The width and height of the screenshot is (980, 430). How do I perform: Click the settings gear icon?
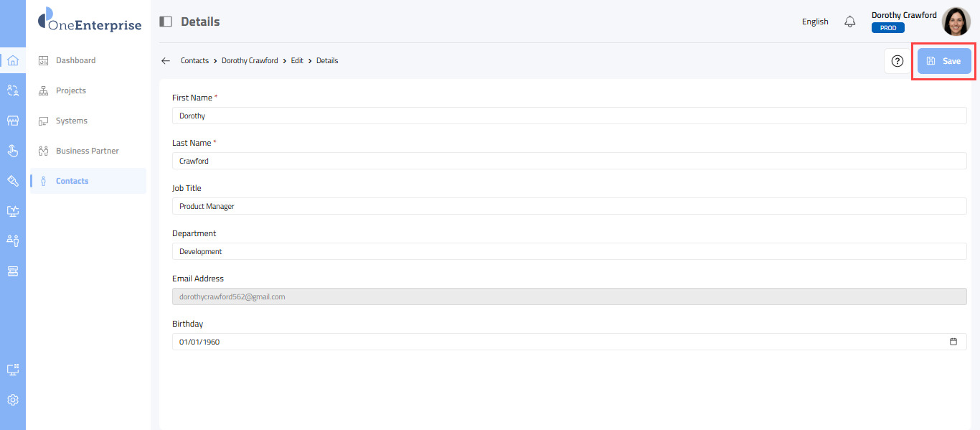(12, 400)
